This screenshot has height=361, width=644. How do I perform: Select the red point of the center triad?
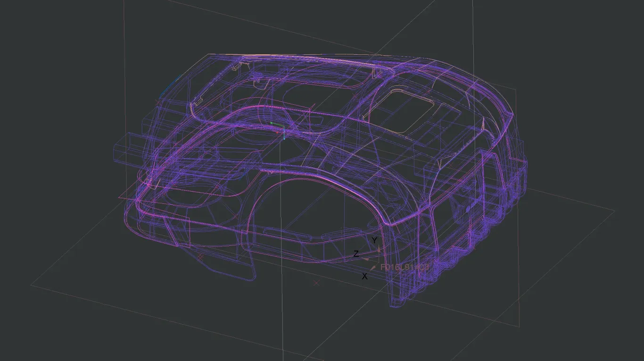coord(277,132)
